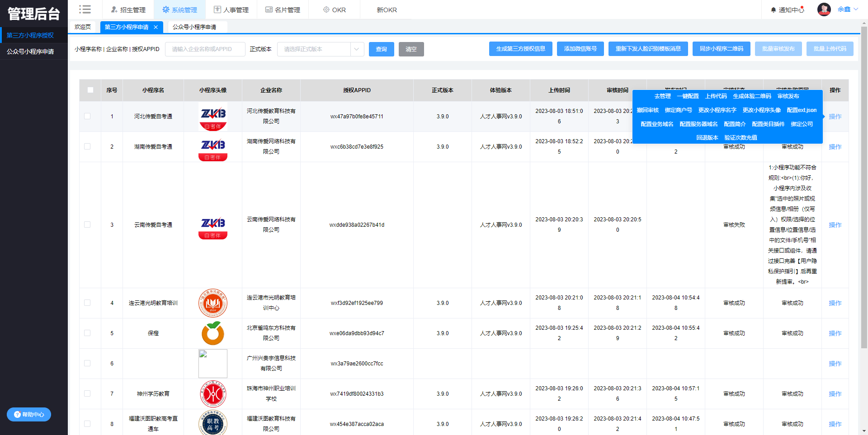Click the 连云港光明教育培训 logo image
868x435 pixels.
[x=212, y=303]
